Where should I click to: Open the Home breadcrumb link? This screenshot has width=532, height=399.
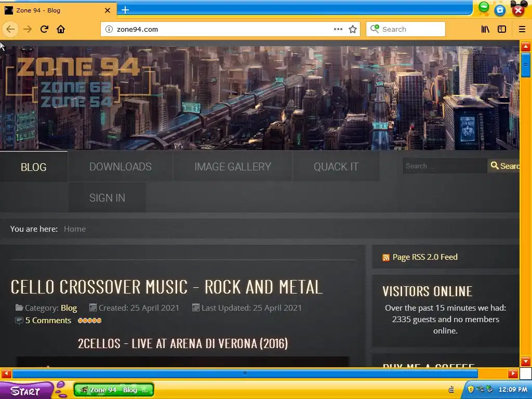coord(75,229)
